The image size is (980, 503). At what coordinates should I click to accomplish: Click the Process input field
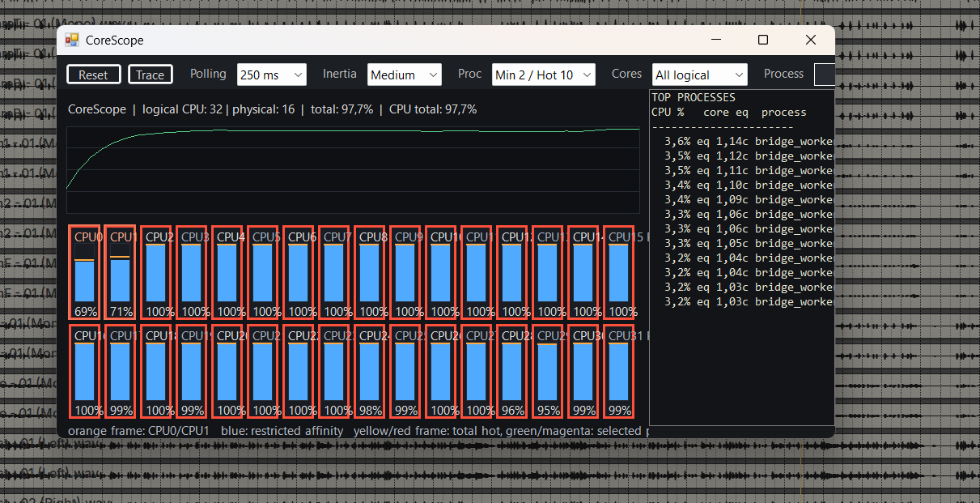824,75
